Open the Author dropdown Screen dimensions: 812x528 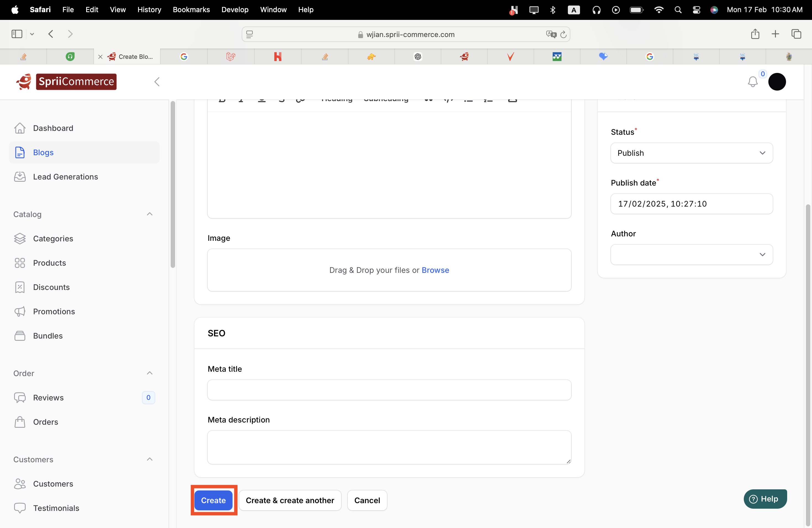pos(691,254)
